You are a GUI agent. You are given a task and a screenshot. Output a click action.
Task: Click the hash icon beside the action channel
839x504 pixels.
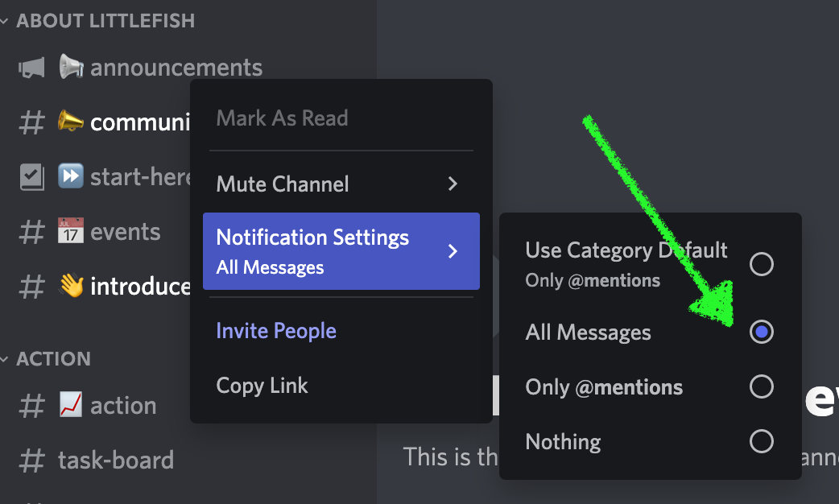pos(31,407)
